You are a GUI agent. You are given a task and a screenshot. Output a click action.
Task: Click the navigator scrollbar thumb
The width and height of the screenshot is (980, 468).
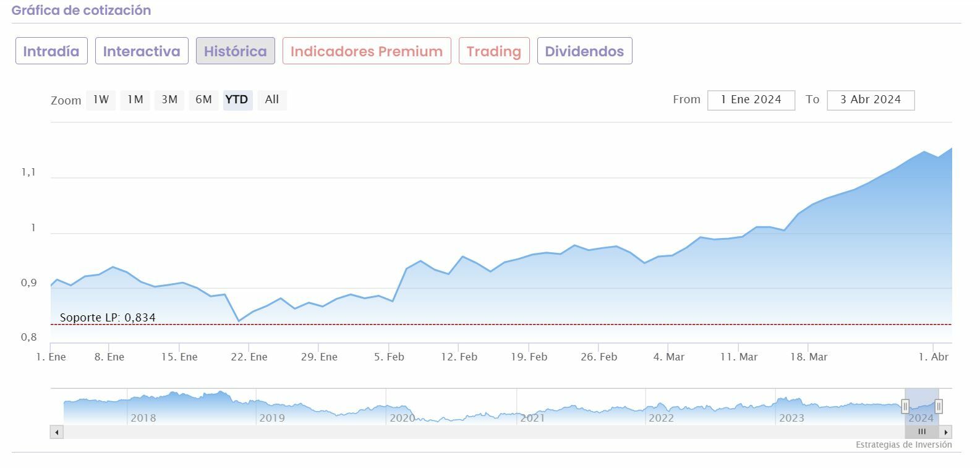tap(921, 432)
